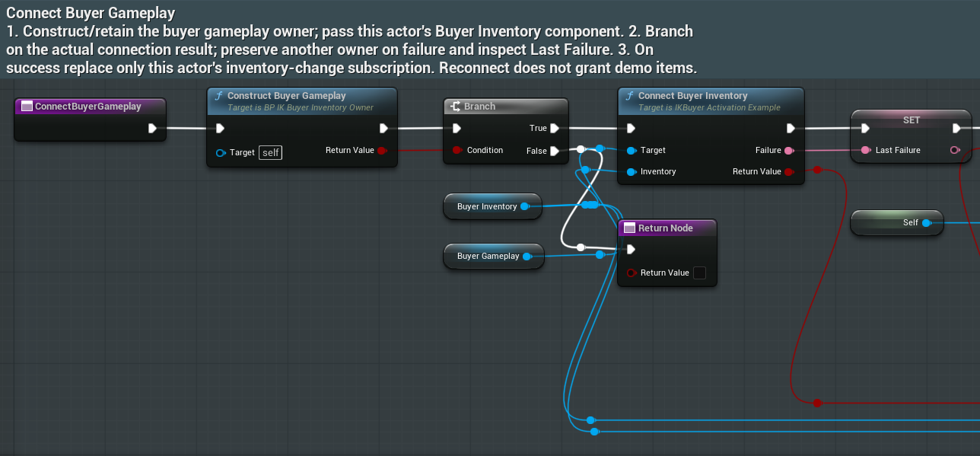980x456 pixels.
Task: Click Connect Buyer Inventory's exec output pin
Action: pos(791,128)
